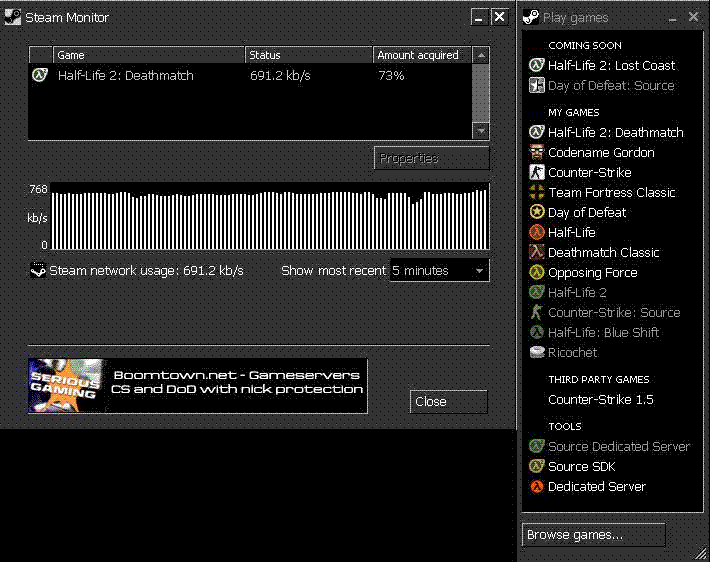Image resolution: width=710 pixels, height=562 pixels.
Task: Click the Half-Life 2: Deathmatch download row icon
Action: (40, 75)
